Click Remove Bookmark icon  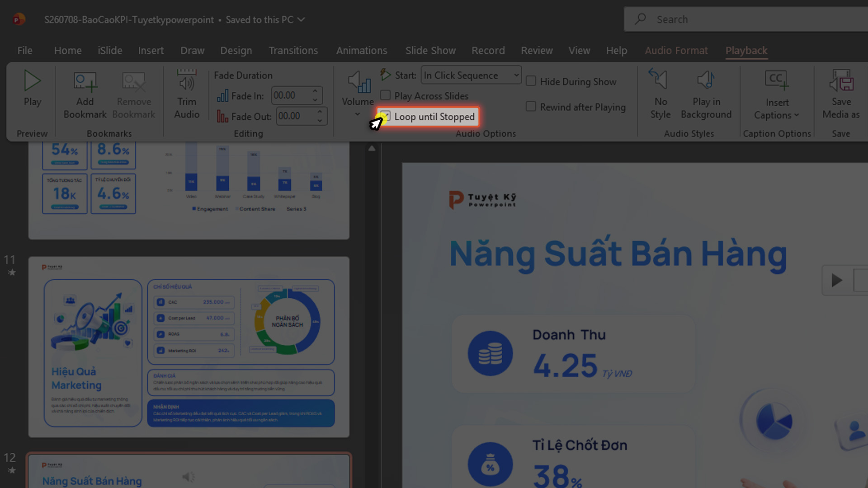tap(134, 82)
